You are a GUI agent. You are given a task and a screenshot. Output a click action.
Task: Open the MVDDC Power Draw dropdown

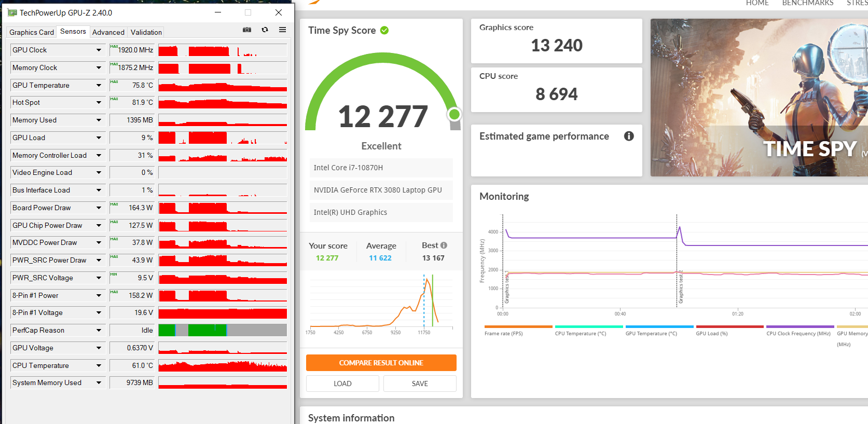tap(99, 242)
